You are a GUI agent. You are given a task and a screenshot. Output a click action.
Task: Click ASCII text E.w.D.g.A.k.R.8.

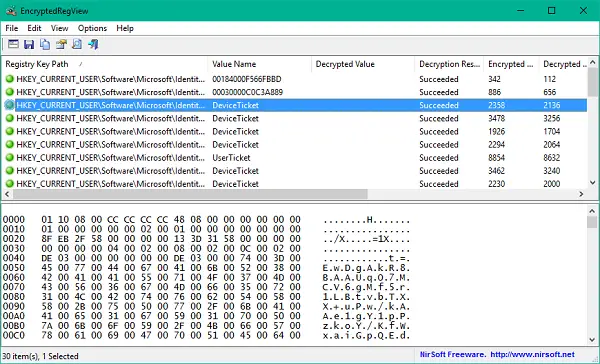coord(366,268)
